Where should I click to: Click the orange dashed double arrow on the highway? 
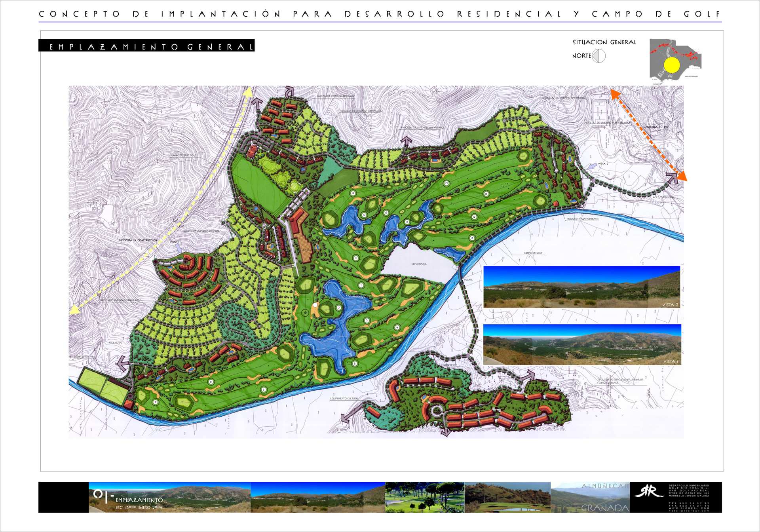(648, 135)
